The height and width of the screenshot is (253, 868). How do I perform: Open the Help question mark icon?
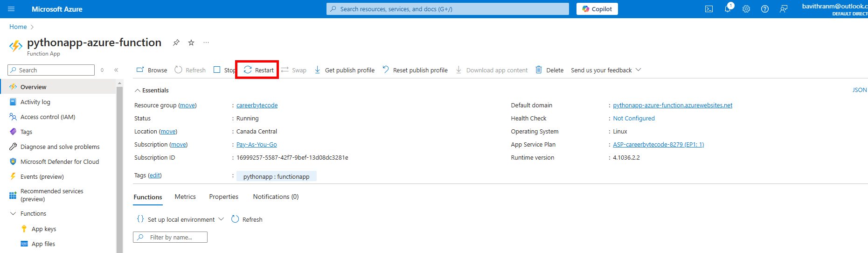(x=765, y=9)
